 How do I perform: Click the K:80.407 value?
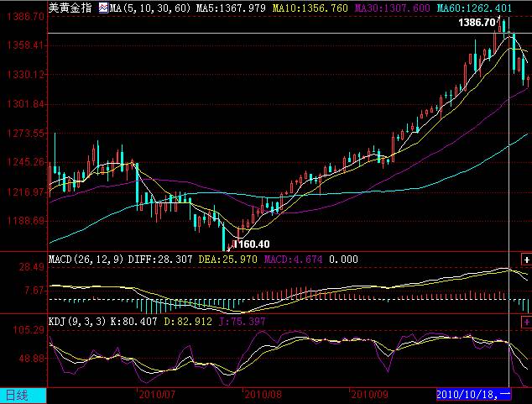pyautogui.click(x=134, y=321)
